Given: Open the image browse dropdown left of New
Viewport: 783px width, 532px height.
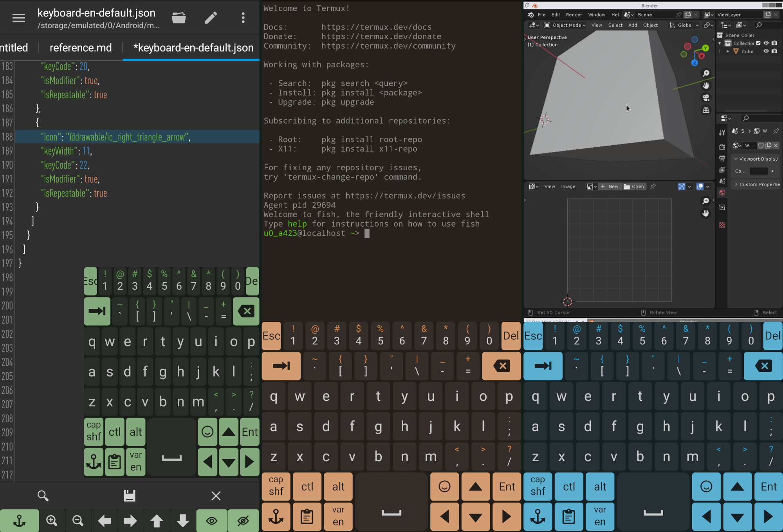Looking at the screenshot, I should [592, 187].
